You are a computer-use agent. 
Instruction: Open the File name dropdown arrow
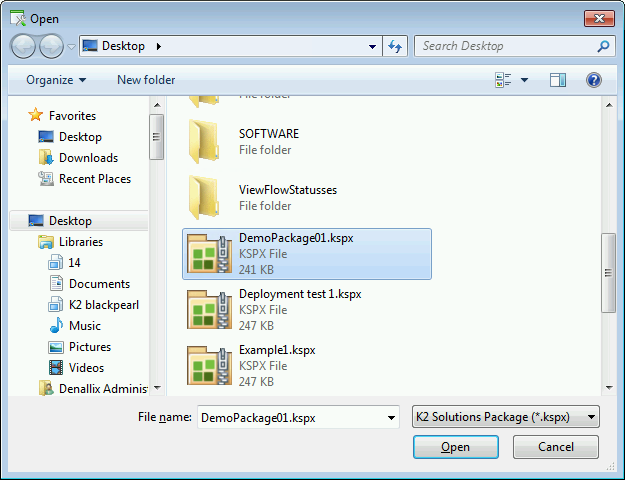click(391, 417)
